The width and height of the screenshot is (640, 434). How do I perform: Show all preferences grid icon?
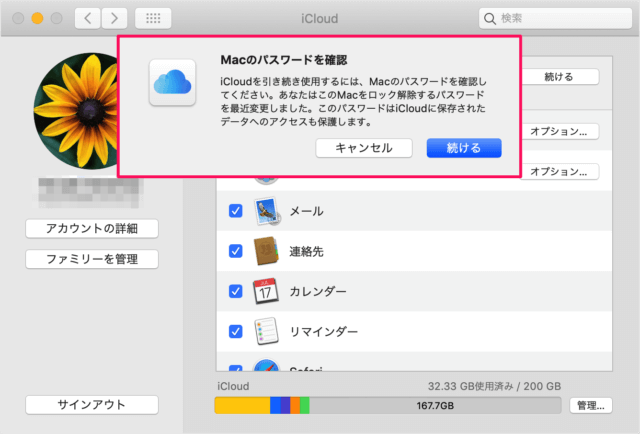pos(153,18)
